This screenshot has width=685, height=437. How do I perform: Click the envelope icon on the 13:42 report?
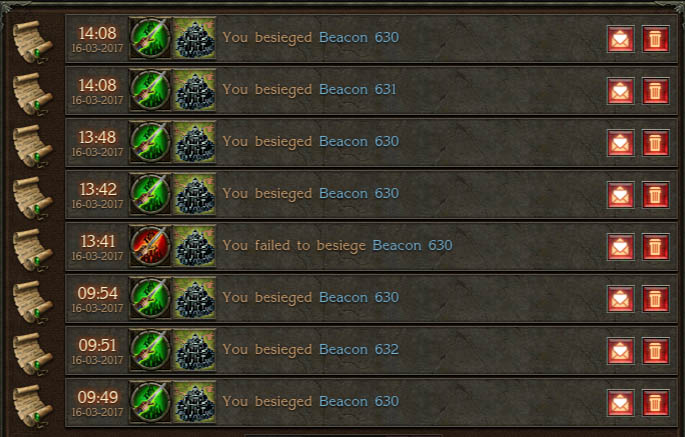click(x=620, y=195)
